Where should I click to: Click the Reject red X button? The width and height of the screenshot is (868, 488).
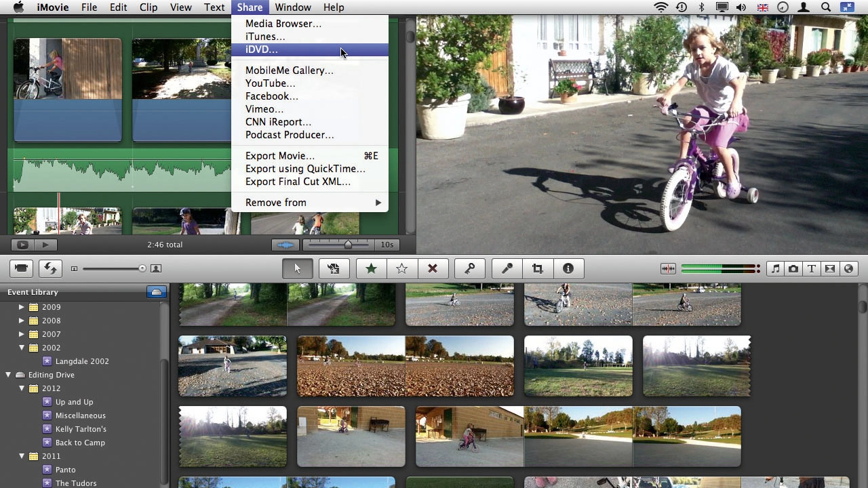click(x=433, y=269)
